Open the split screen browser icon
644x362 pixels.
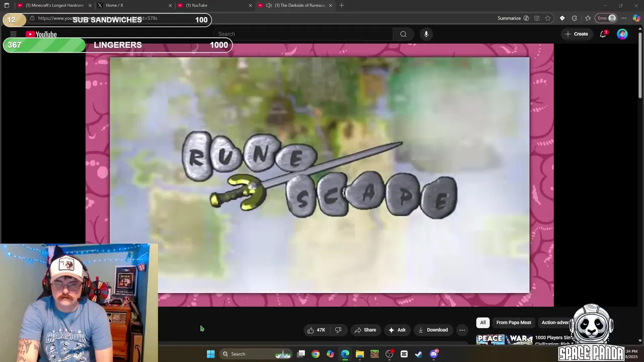pos(537,18)
